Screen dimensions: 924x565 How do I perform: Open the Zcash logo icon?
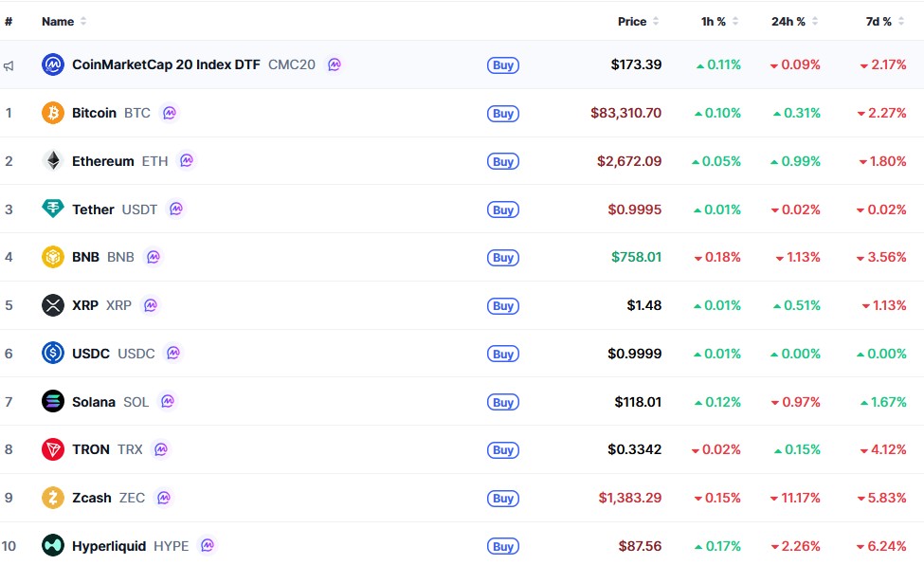coord(53,498)
